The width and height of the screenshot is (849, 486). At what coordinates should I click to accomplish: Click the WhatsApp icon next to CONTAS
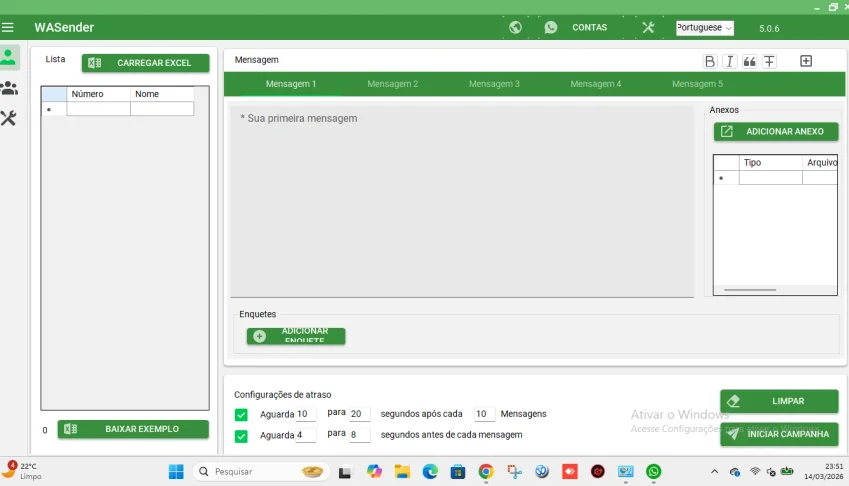point(551,27)
